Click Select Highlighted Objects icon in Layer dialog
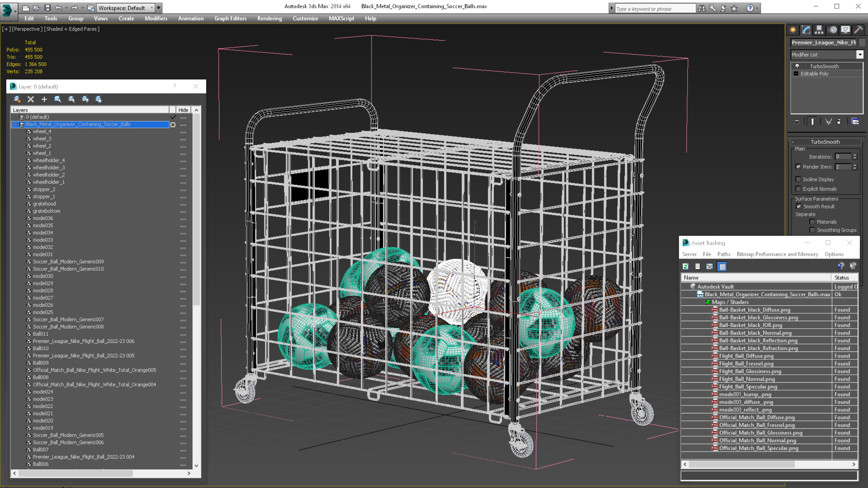This screenshot has height=488, width=868. (58, 99)
